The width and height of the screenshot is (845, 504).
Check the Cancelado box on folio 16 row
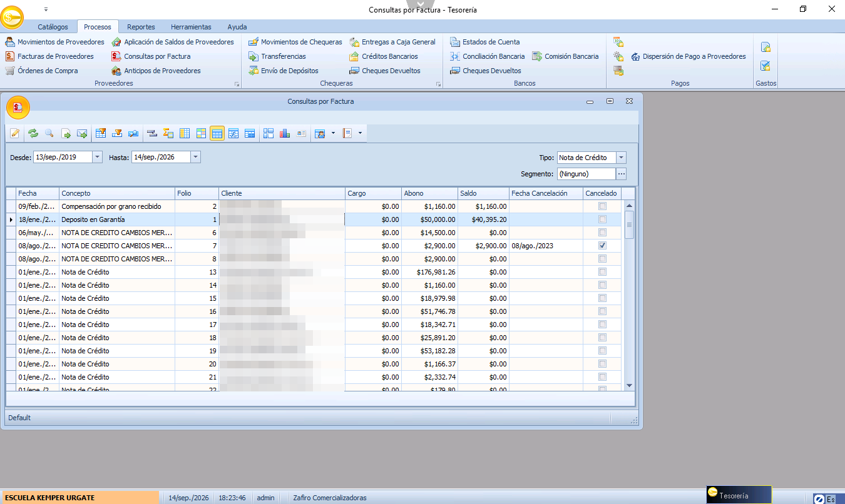pyautogui.click(x=602, y=311)
